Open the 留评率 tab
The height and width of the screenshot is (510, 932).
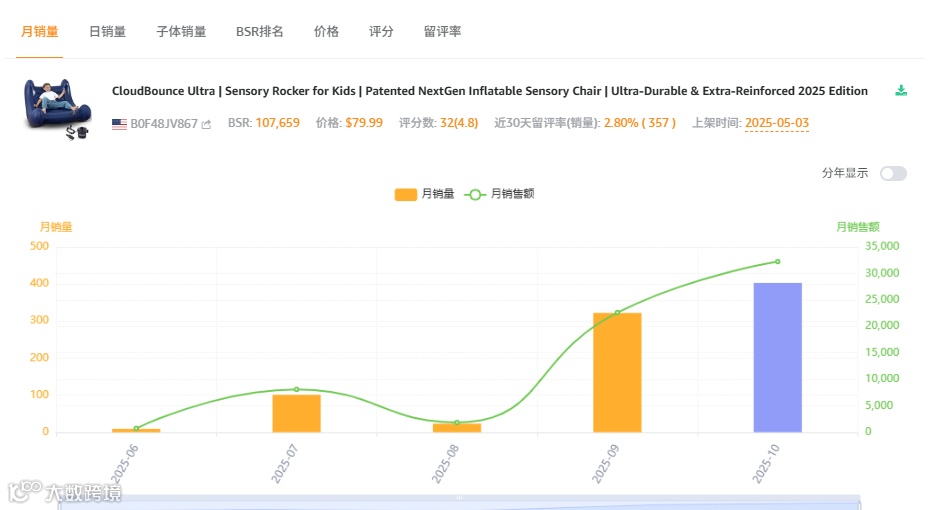[x=442, y=32]
